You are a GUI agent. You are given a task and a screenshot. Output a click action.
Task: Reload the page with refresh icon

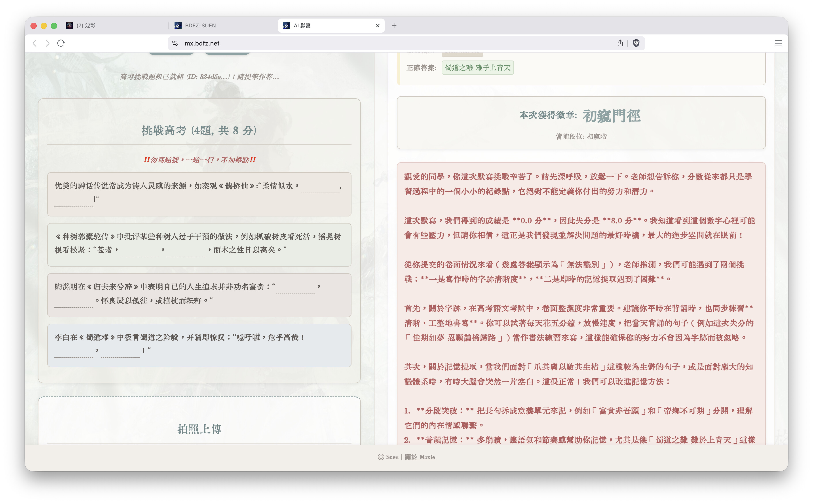pyautogui.click(x=61, y=43)
